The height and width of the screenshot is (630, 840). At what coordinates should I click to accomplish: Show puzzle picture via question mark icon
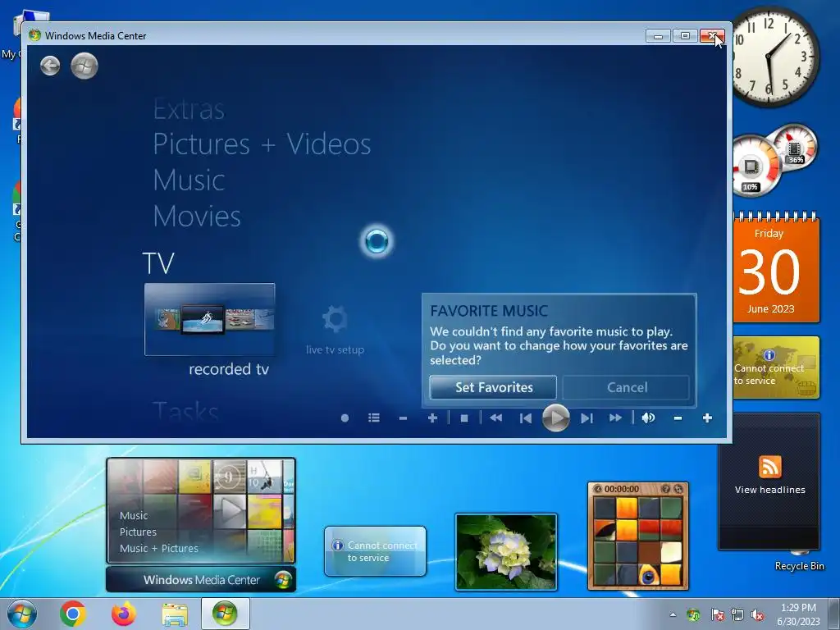click(666, 489)
